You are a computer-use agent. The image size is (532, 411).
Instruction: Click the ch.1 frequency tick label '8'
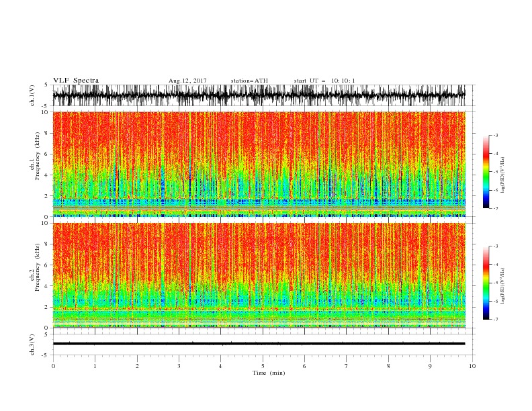47,133
